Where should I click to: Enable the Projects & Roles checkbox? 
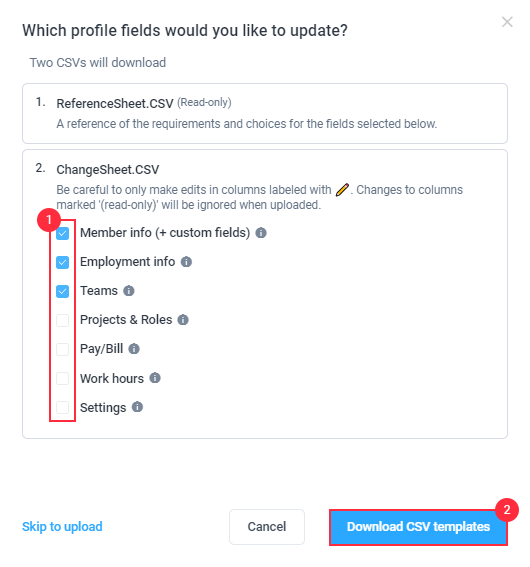(x=63, y=320)
